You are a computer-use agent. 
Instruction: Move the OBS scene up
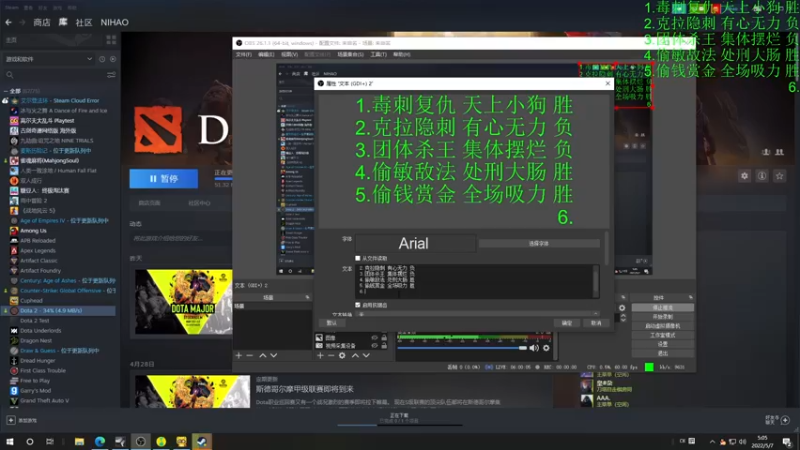pyautogui.click(x=262, y=355)
